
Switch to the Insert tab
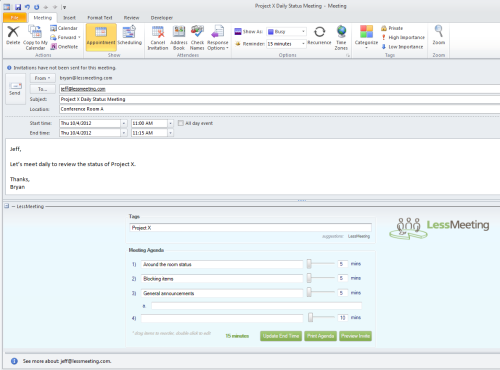[x=69, y=18]
